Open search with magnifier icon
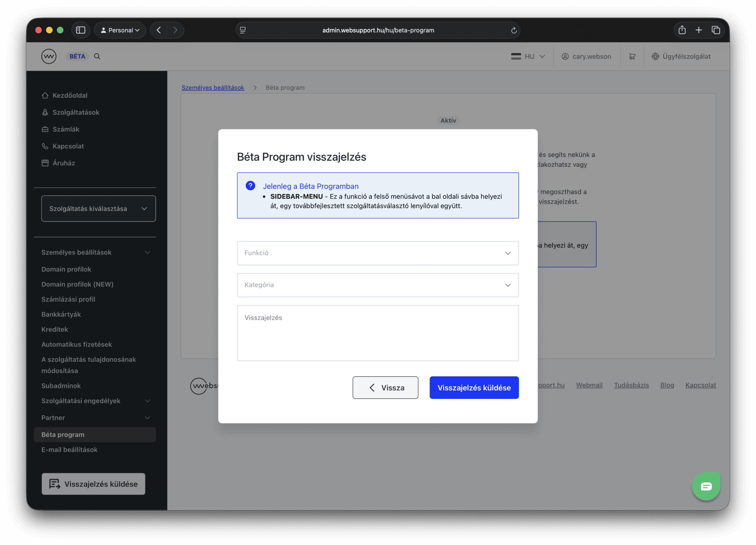Screen dimensions: 756x545 click(97, 56)
